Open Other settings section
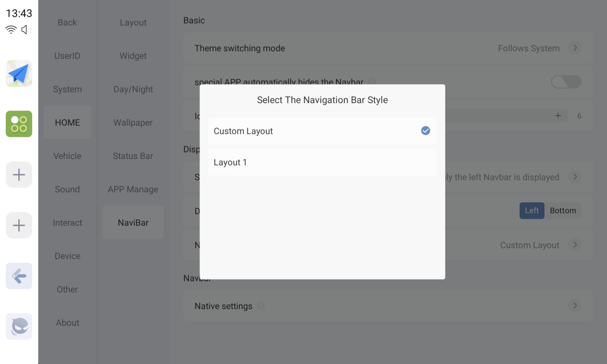 67,289
